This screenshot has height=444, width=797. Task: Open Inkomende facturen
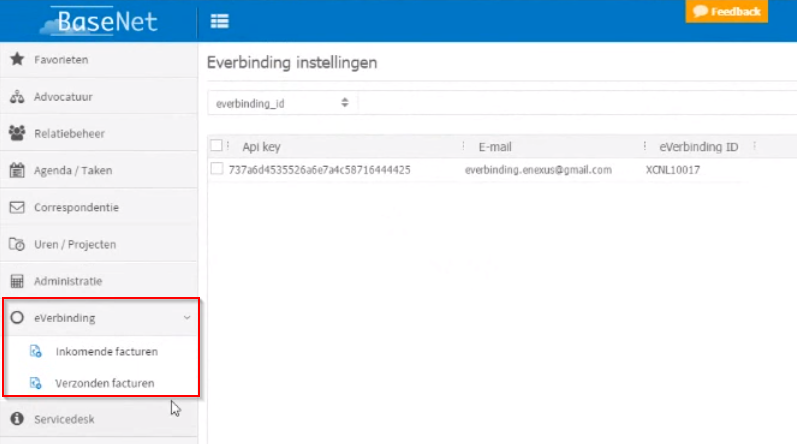pos(106,352)
